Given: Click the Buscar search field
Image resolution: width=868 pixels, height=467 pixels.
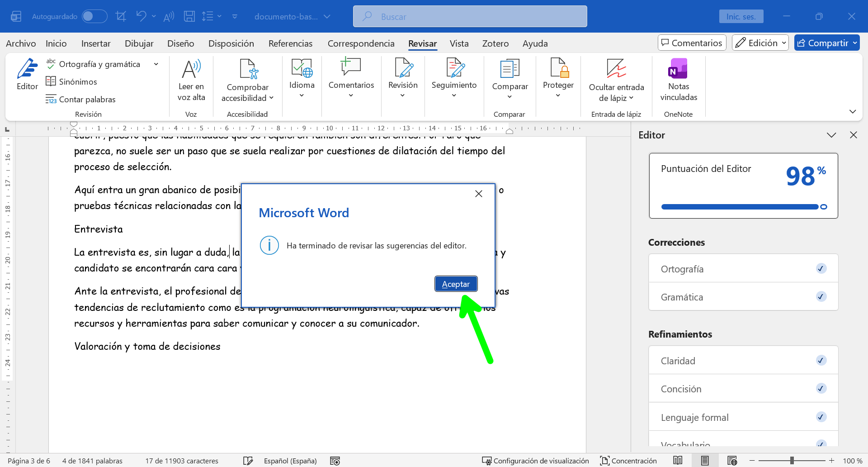Looking at the screenshot, I should pos(470,17).
